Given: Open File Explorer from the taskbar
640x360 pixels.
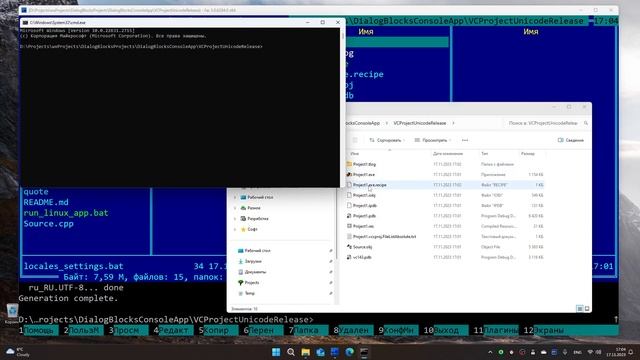Looking at the screenshot, I should click(305, 352).
